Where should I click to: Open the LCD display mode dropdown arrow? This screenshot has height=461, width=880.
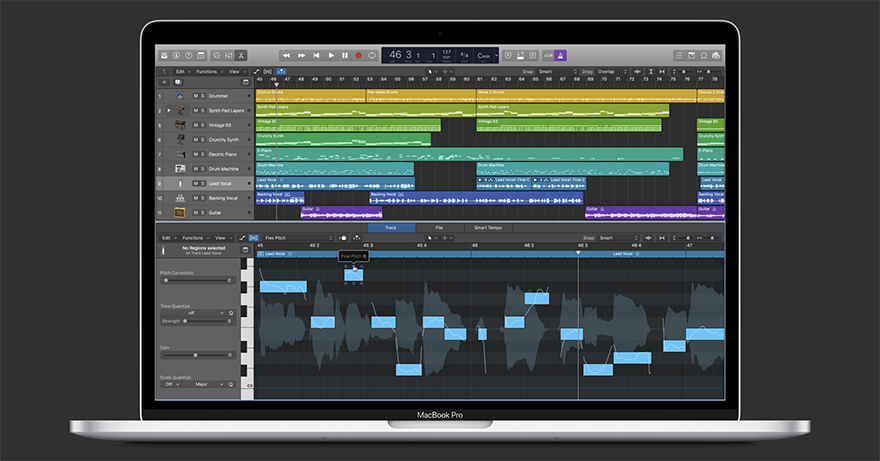pos(496,55)
